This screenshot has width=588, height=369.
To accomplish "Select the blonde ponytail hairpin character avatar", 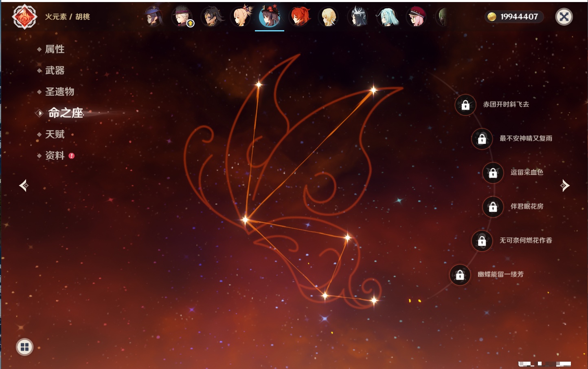I will click(241, 17).
